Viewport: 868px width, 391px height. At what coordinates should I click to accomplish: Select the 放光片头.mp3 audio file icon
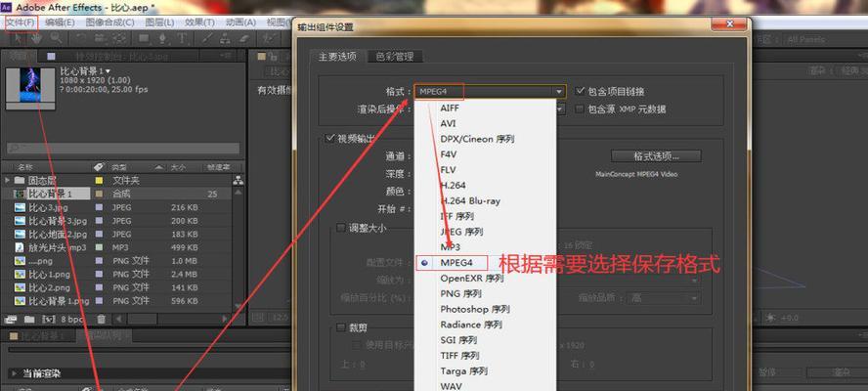(x=20, y=247)
